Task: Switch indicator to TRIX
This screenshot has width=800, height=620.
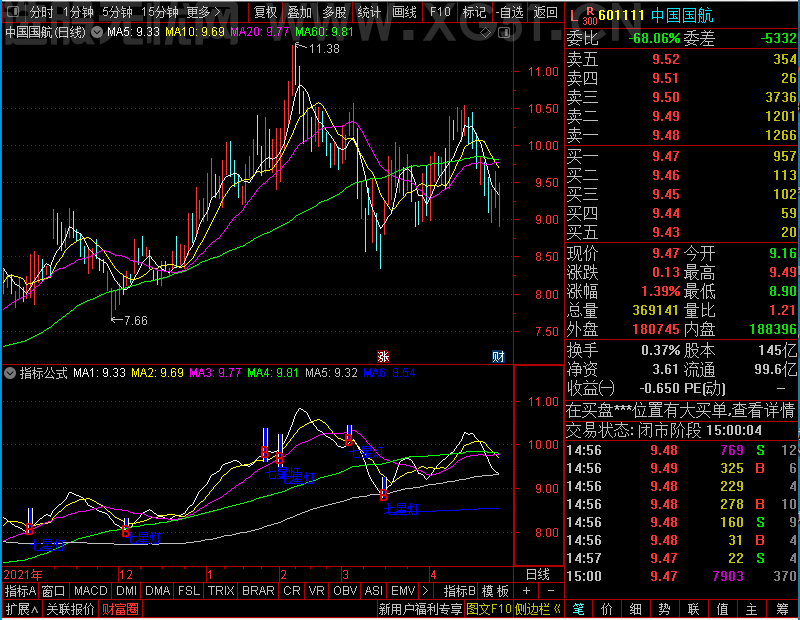Action: click(221, 591)
